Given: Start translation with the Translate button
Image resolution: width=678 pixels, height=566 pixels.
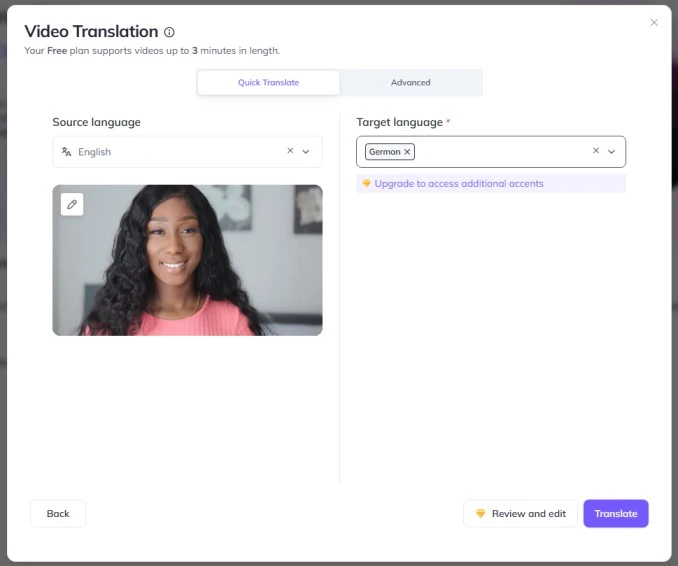Looking at the screenshot, I should point(616,514).
